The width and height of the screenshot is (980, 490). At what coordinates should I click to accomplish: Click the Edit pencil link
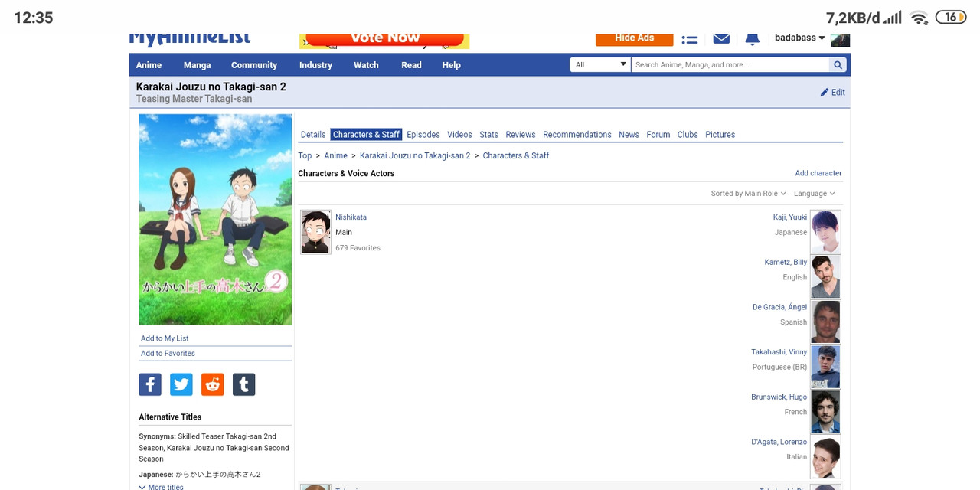point(833,93)
